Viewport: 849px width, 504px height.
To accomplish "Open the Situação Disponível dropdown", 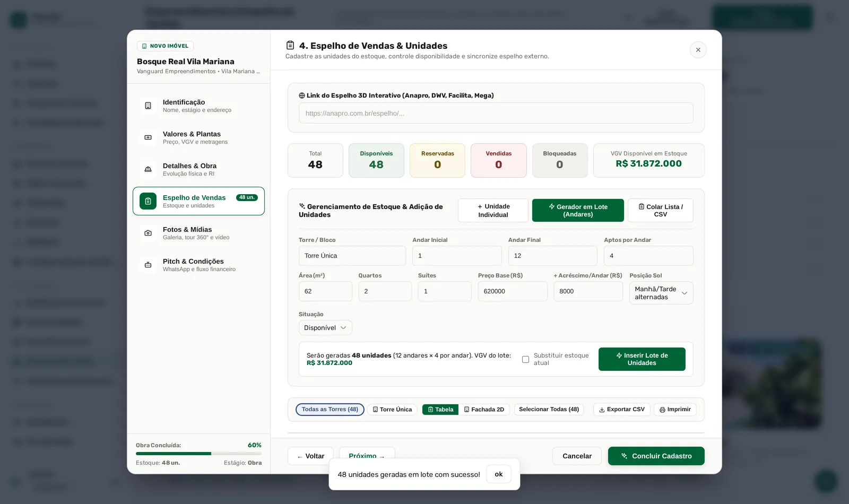I will tap(325, 328).
